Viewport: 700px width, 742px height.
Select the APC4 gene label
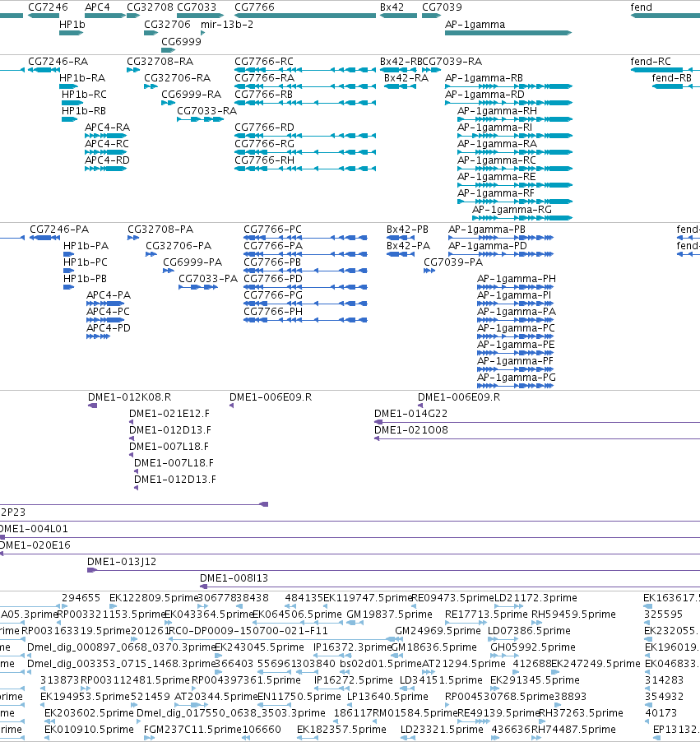(x=97, y=7)
